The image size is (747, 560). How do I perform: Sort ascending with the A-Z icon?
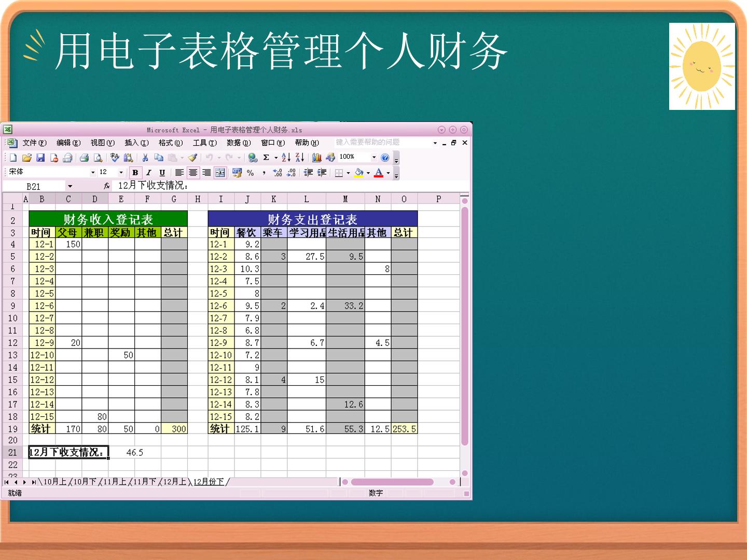pyautogui.click(x=286, y=158)
